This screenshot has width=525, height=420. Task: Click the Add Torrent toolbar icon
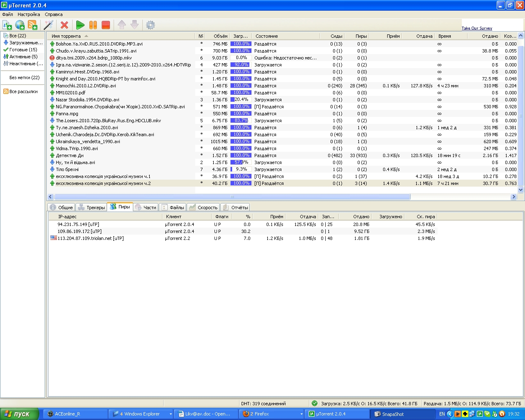7,25
